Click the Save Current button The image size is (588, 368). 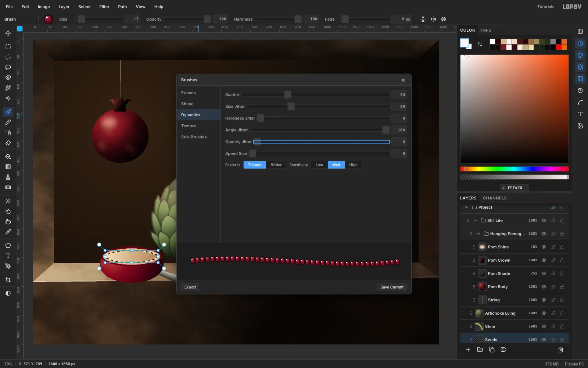tap(392, 287)
